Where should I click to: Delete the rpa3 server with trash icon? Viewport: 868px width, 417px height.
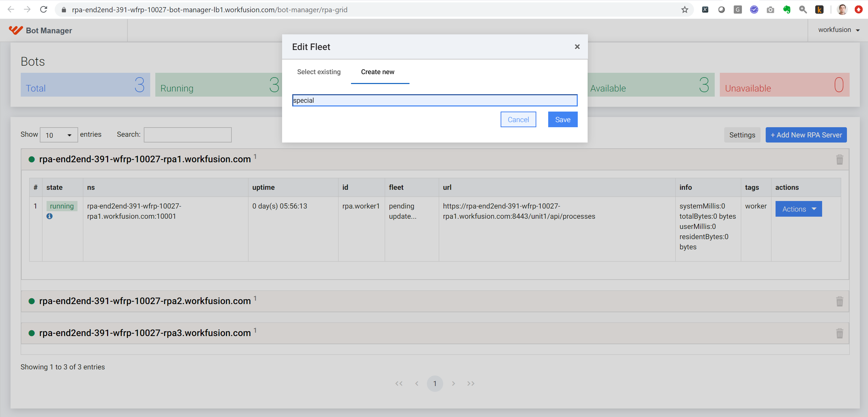(x=840, y=333)
